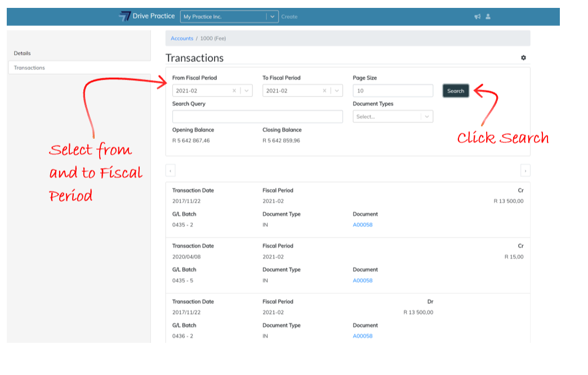
Task: Expand the From Fiscal Period dropdown
Action: 247,91
